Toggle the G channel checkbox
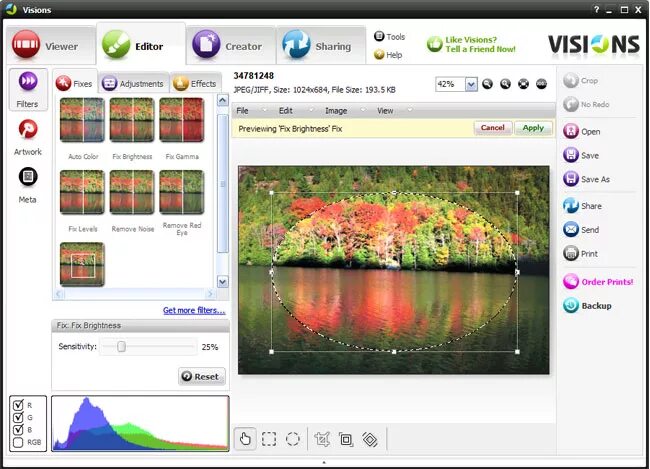This screenshot has height=469, width=650. tap(18, 417)
